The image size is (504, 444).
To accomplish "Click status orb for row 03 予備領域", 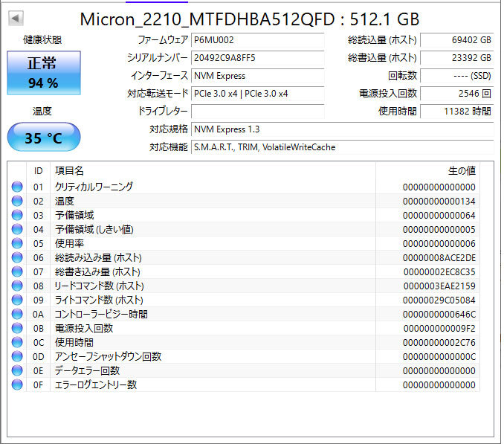I will pyautogui.click(x=17, y=215).
